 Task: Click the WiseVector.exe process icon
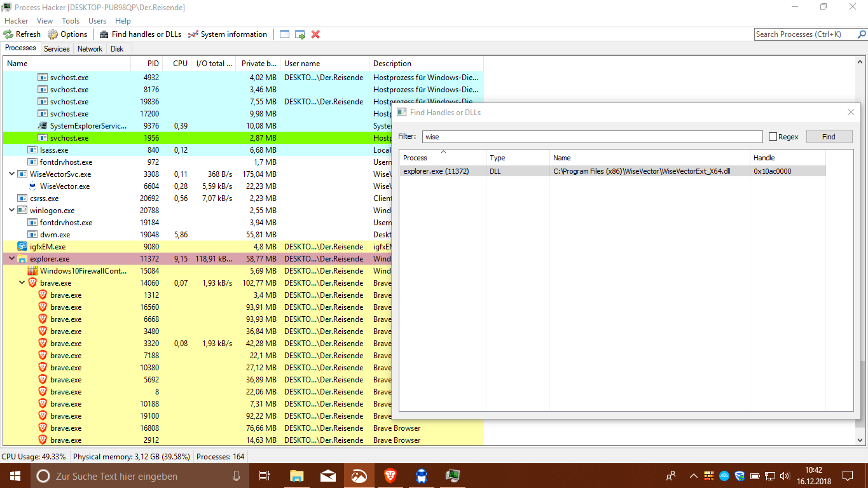pyautogui.click(x=32, y=186)
